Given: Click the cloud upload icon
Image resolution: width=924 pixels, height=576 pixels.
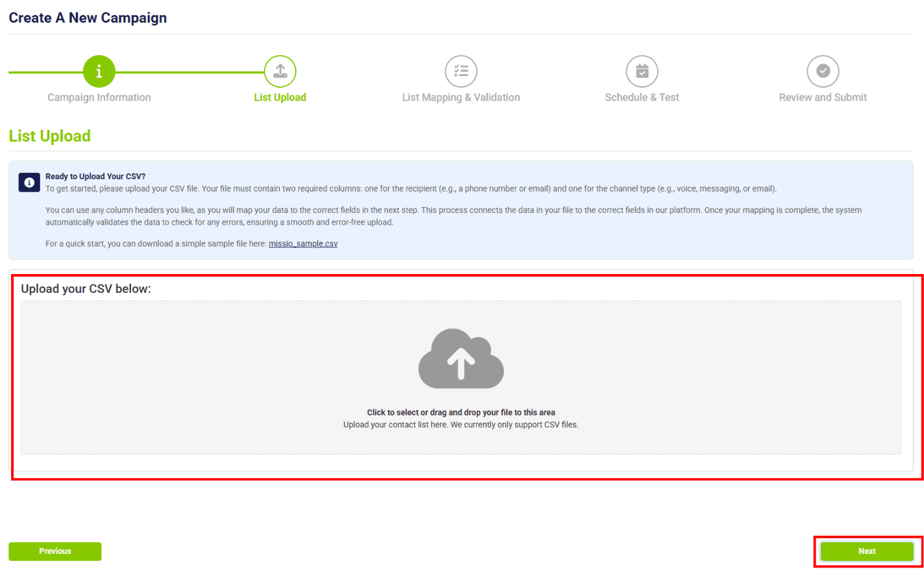Looking at the screenshot, I should tap(461, 358).
